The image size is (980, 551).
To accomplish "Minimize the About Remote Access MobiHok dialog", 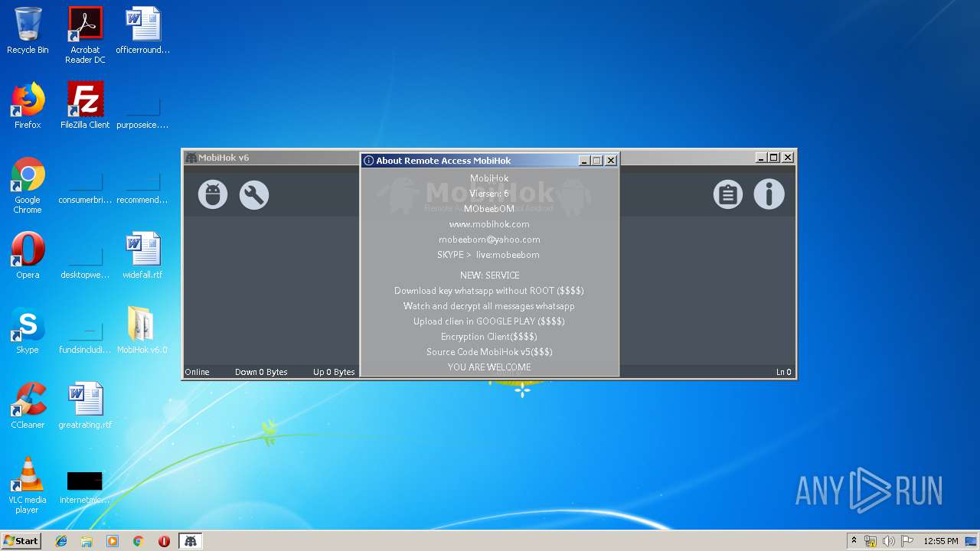I will click(x=585, y=161).
